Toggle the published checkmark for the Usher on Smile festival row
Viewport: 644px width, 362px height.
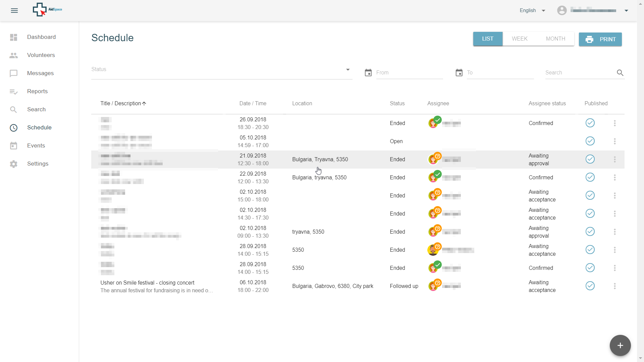tap(590, 286)
